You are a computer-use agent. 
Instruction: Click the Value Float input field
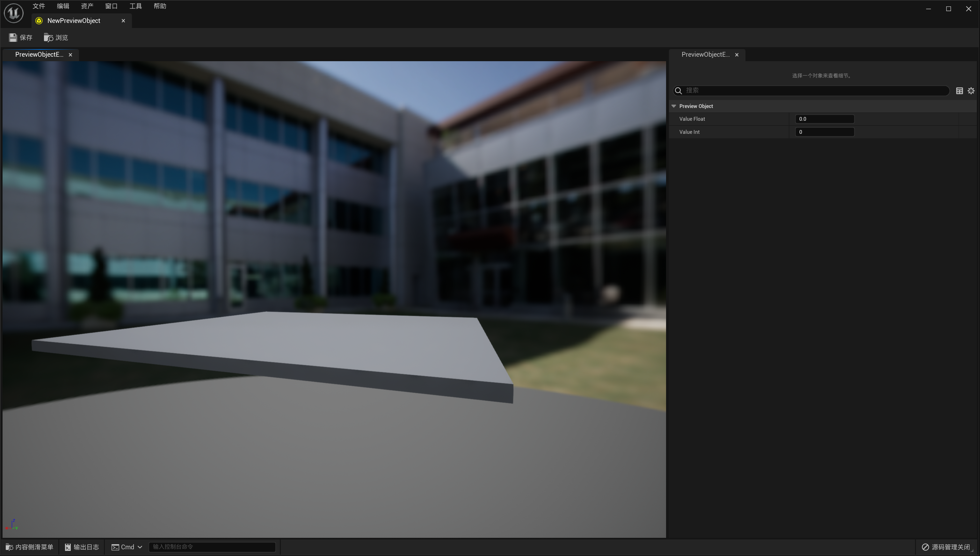[x=824, y=119]
